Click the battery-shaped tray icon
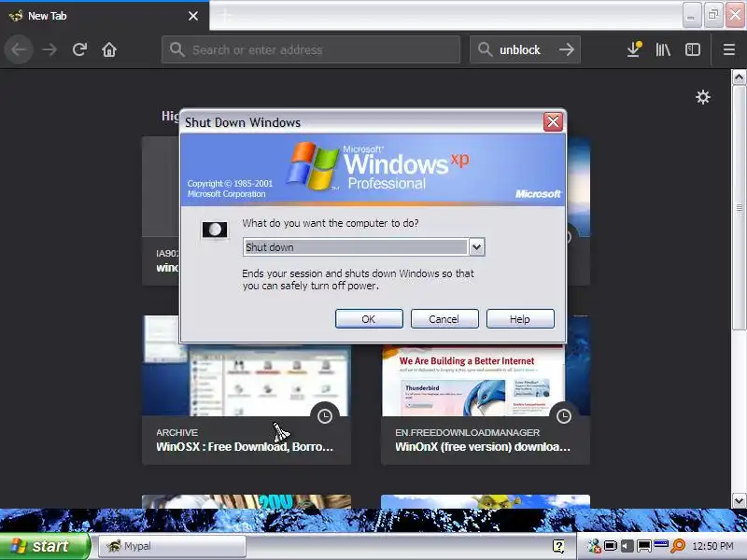This screenshot has width=747, height=560. [x=611, y=546]
